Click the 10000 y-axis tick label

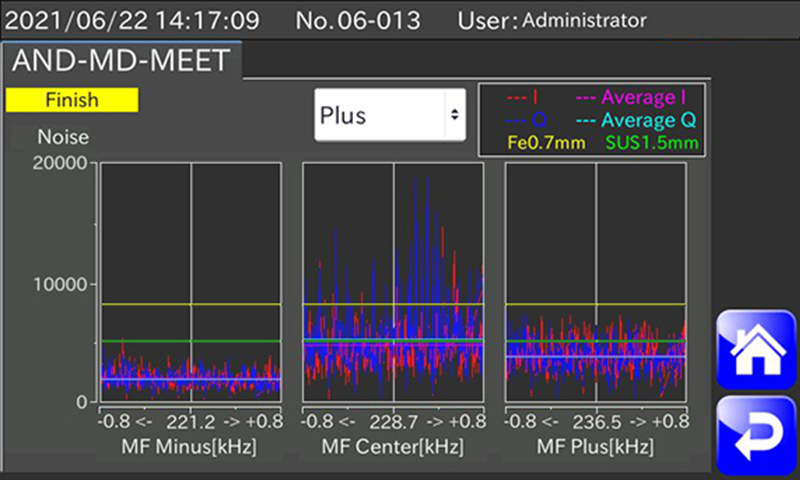[x=60, y=284]
